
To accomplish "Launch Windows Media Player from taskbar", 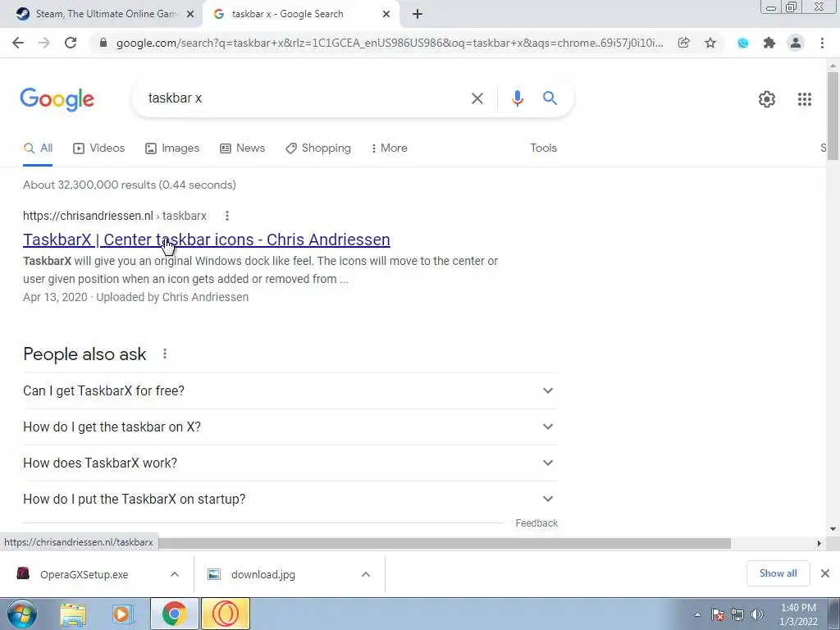I will 123,614.
